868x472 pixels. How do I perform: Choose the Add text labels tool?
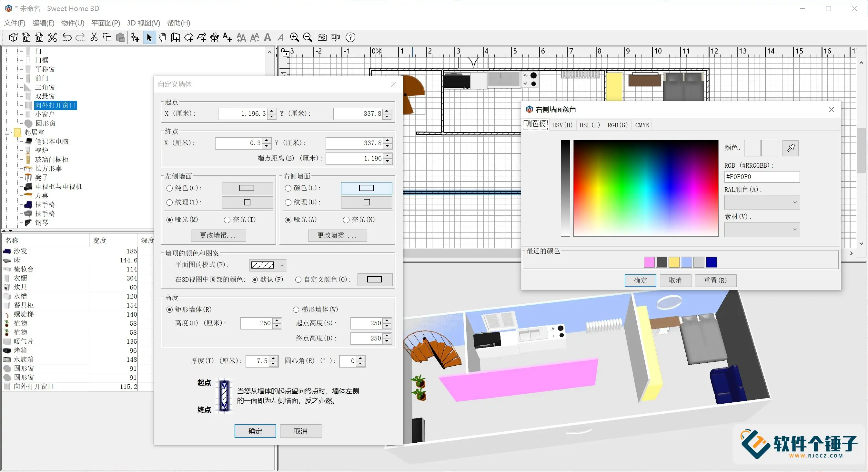tap(227, 37)
